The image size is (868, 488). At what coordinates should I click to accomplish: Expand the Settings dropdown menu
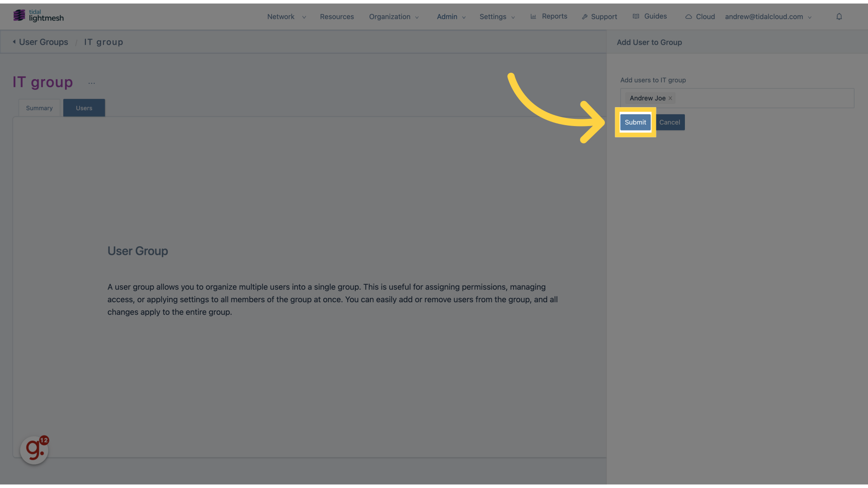[x=497, y=17]
